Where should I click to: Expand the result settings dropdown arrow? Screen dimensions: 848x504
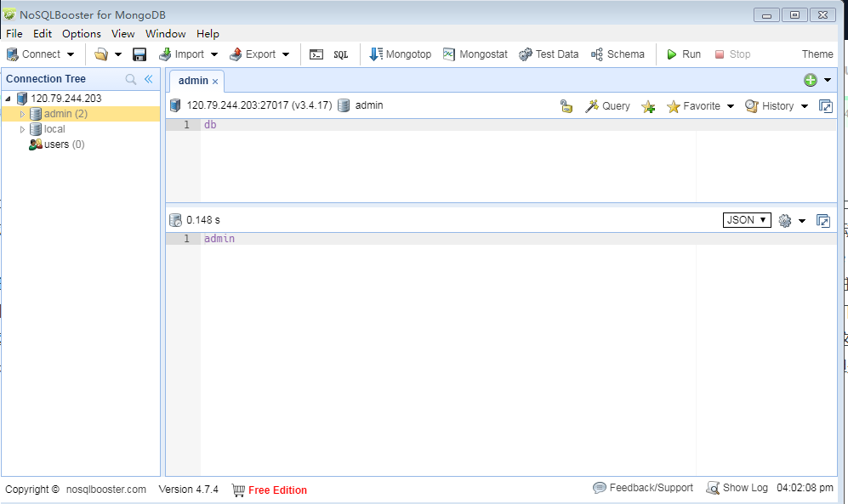(x=802, y=220)
